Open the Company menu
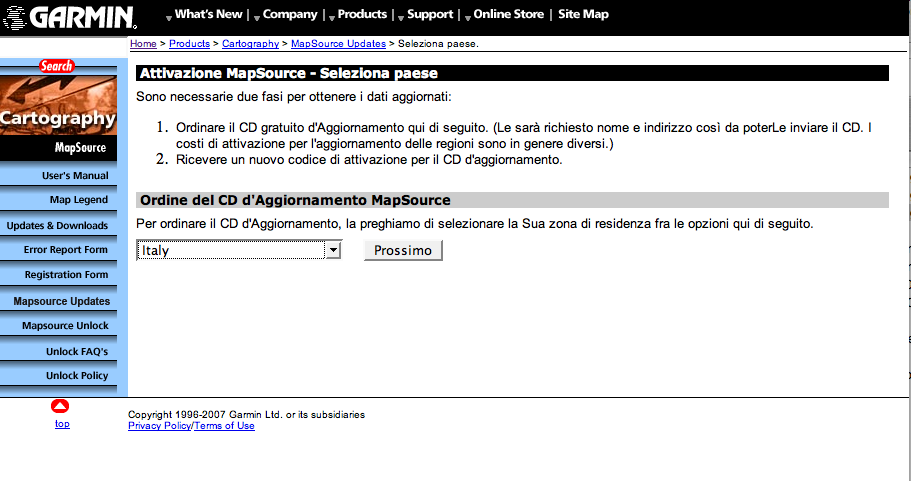 pos(290,15)
